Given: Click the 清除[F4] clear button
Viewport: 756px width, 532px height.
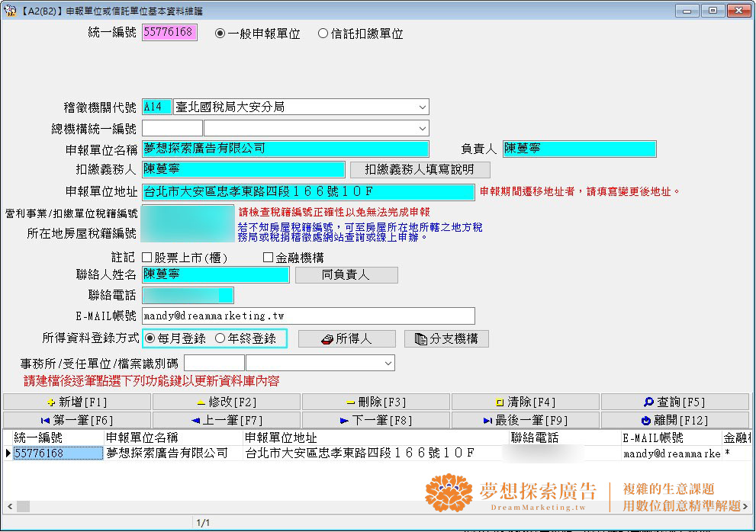Looking at the screenshot, I should click(x=526, y=402).
